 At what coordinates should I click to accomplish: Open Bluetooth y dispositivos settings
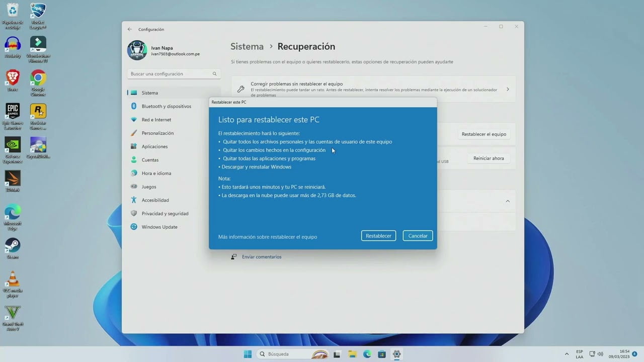click(165, 106)
